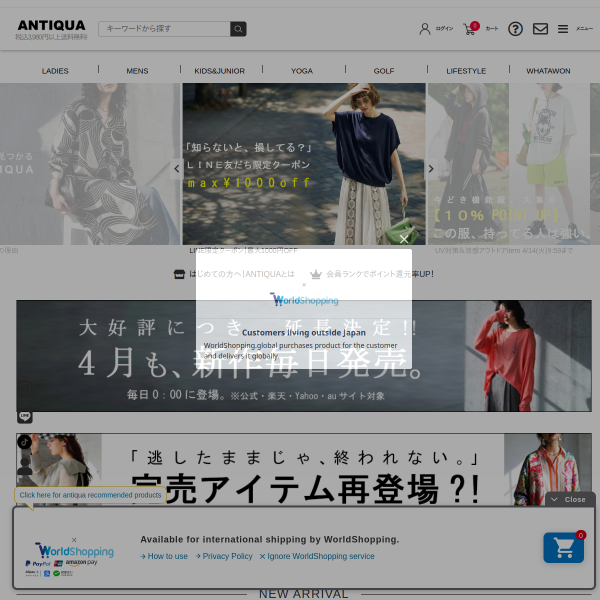Screen dimensions: 600x600
Task: Click 'Click here for antiqua recommended products' bubble
Action: 90,495
